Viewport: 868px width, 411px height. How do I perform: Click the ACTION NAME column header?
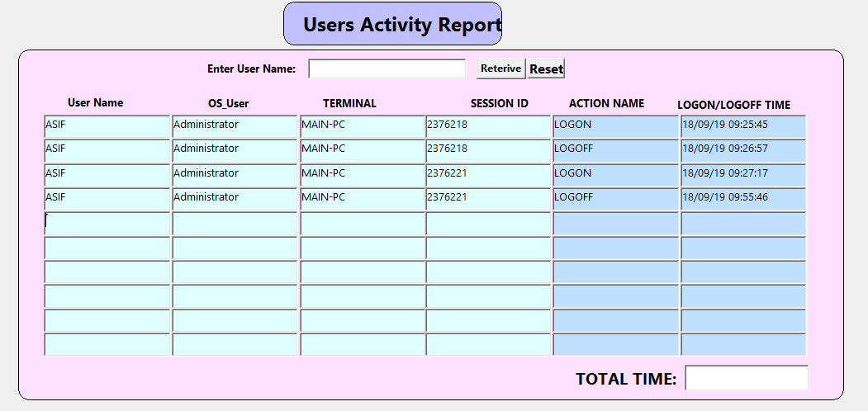[x=606, y=104]
